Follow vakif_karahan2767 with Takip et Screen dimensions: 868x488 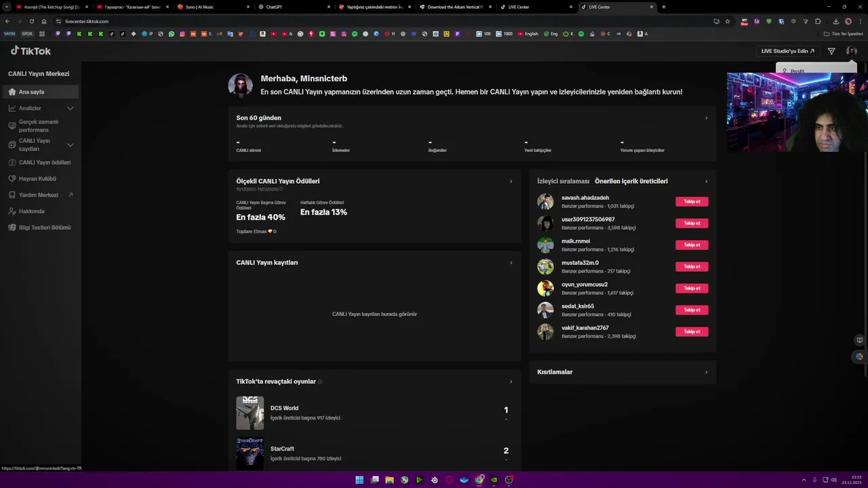coord(692,331)
